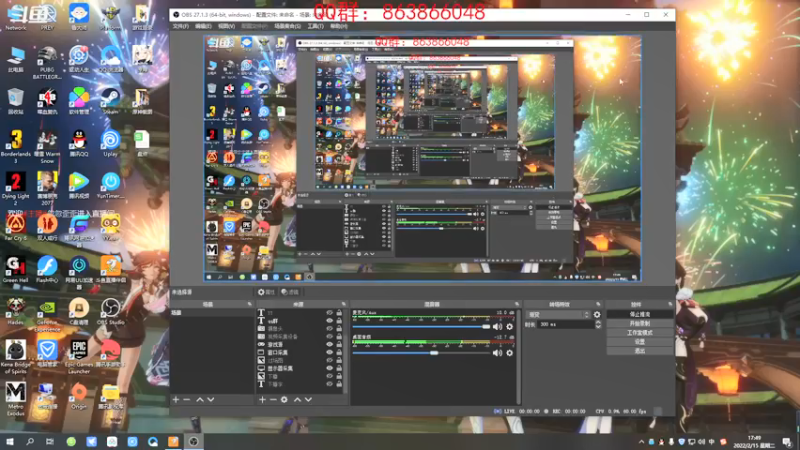Hide the 显示器采集 display capture source
This screenshot has height=450, width=800.
[330, 368]
